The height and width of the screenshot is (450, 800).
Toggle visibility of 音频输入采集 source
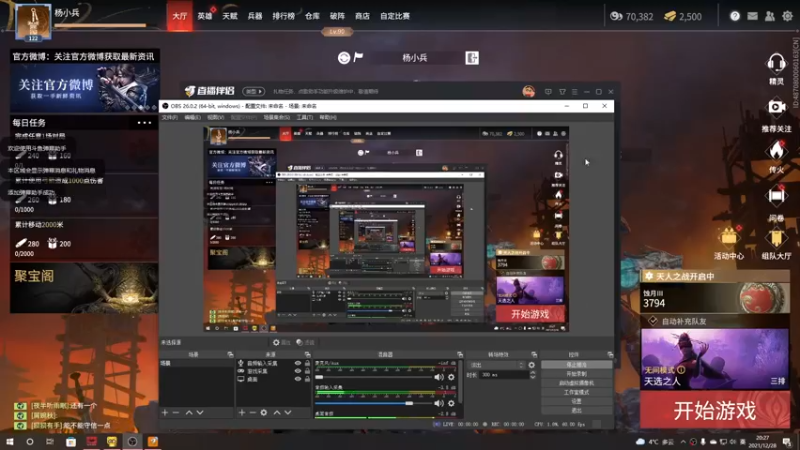(x=298, y=363)
